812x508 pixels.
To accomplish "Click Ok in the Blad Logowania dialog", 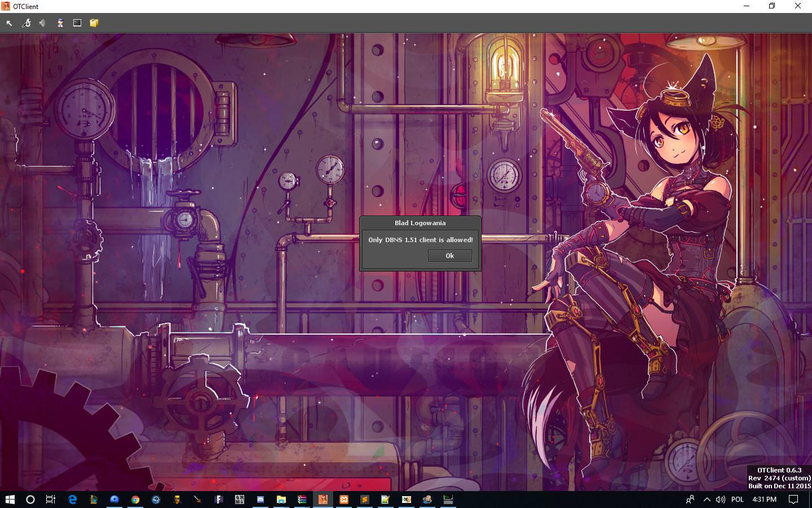I will click(449, 256).
